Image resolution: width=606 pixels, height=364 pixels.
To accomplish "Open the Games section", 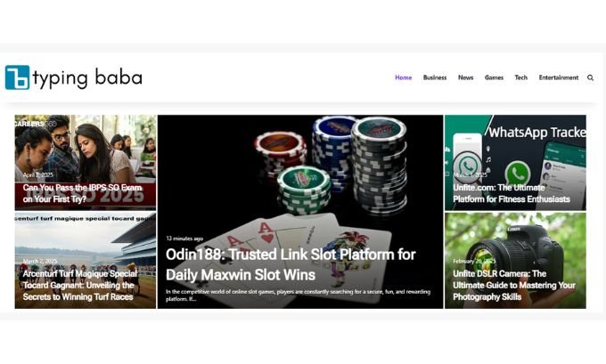I will point(494,77).
